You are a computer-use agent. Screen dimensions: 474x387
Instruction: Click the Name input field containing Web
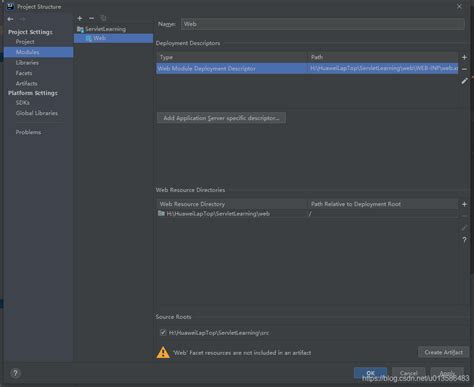323,24
